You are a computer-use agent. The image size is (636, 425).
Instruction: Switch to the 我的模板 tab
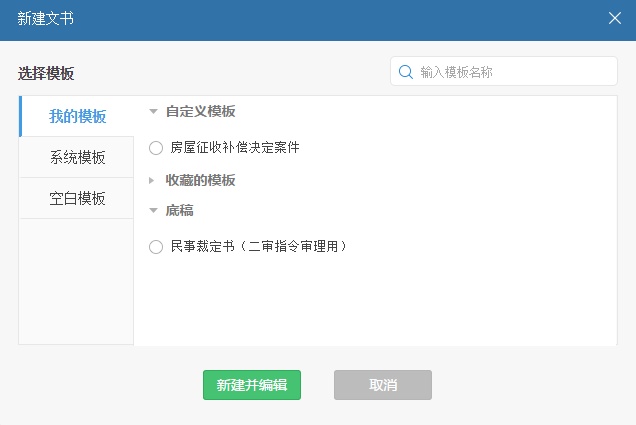[77, 117]
